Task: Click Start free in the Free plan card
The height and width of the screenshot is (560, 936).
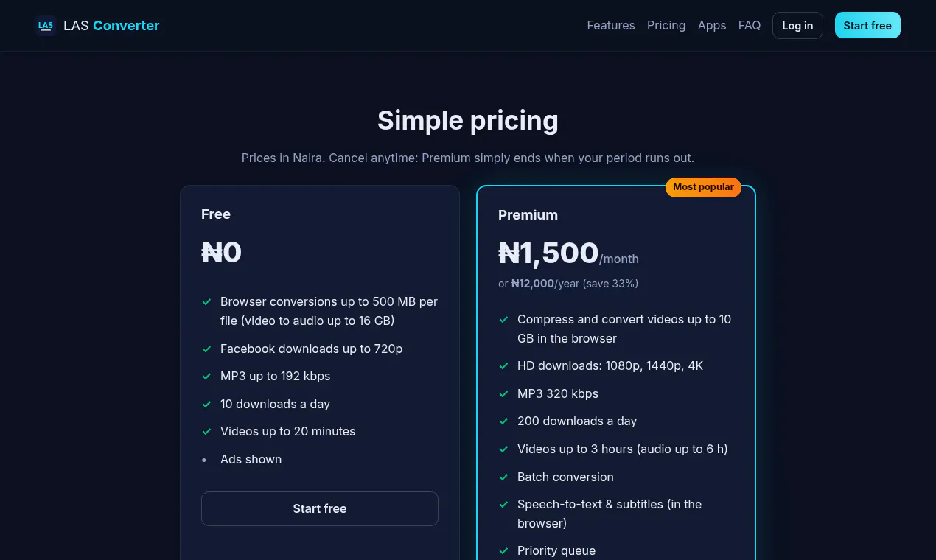Action: tap(320, 508)
